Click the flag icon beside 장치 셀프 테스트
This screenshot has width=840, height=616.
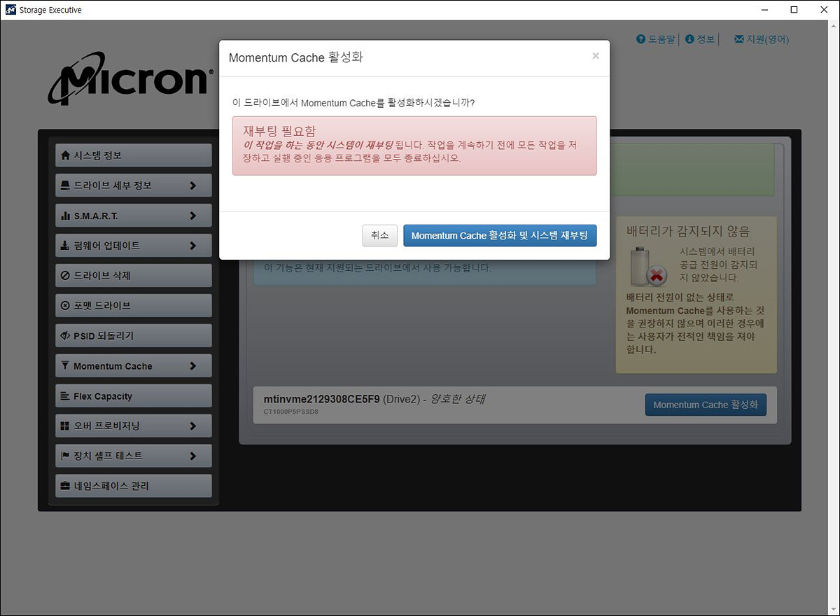click(66, 456)
